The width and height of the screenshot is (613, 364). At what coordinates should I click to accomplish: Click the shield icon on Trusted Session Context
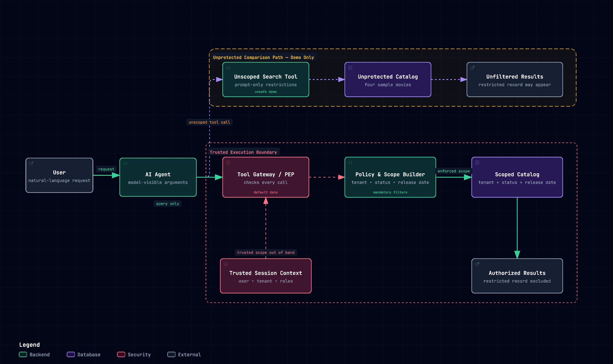(226, 264)
